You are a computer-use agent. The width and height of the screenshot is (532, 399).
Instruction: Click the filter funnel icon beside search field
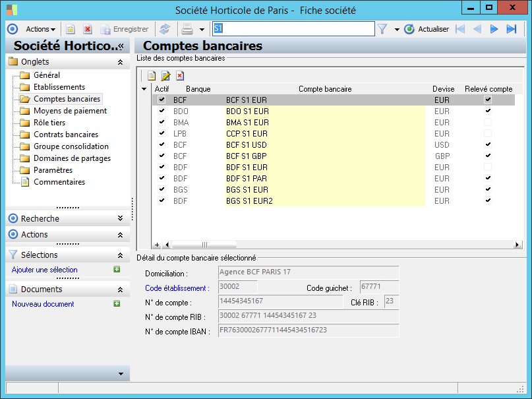click(382, 29)
